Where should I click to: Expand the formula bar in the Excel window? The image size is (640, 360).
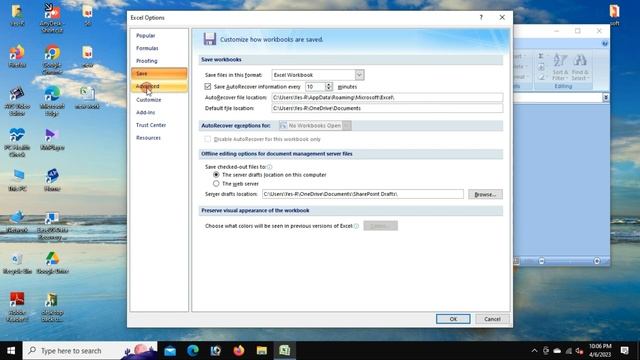point(606,98)
